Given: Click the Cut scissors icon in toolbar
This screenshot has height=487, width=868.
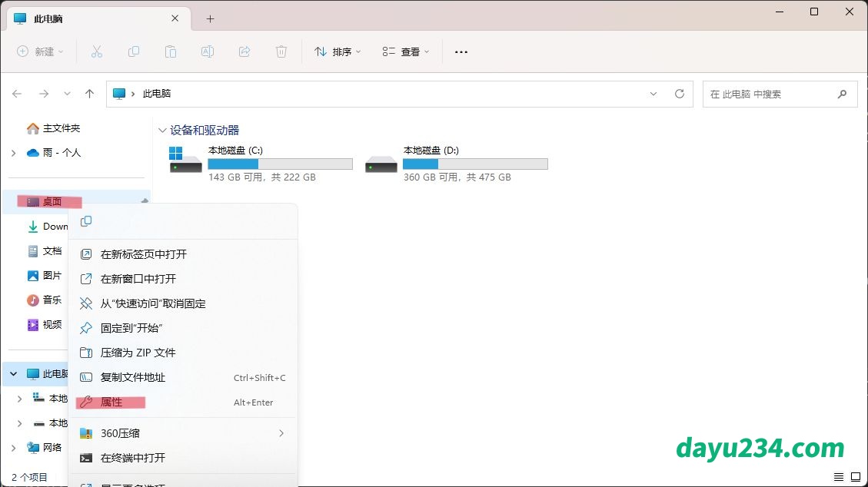Looking at the screenshot, I should (97, 51).
